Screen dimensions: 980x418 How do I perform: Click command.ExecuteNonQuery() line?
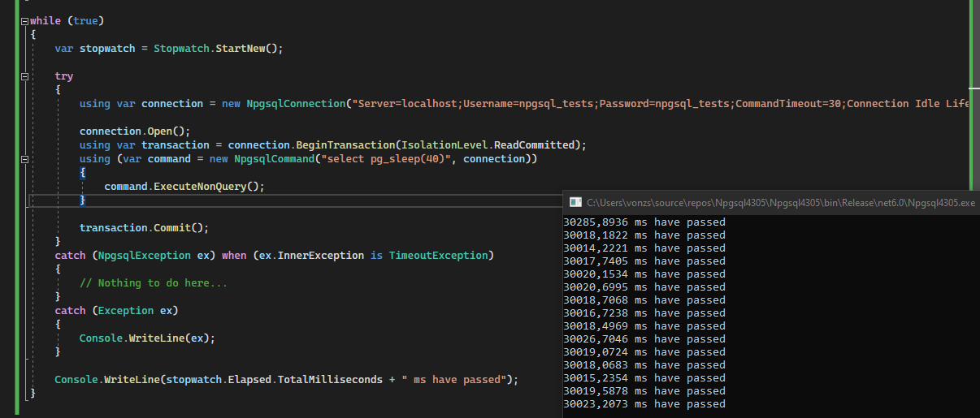point(184,186)
